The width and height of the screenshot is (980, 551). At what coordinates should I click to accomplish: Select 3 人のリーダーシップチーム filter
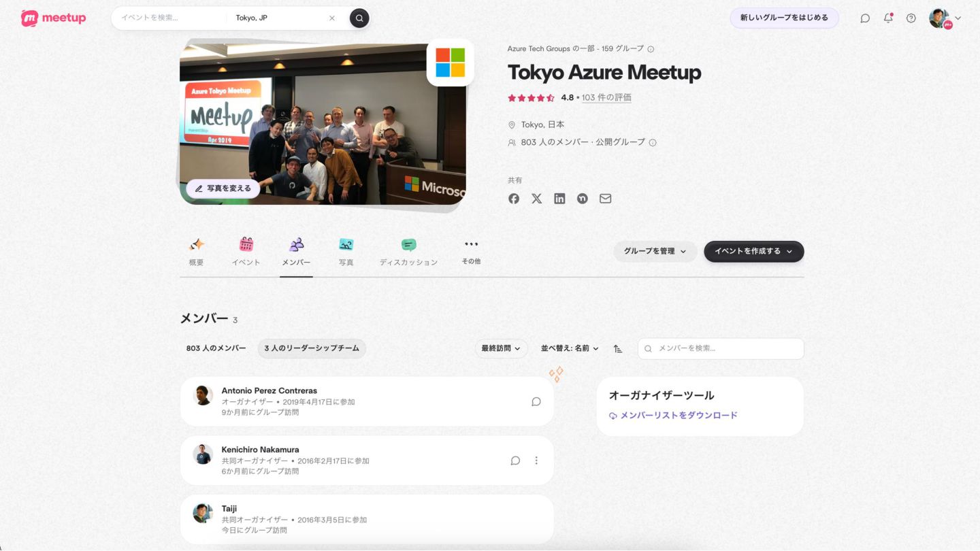pos(312,348)
